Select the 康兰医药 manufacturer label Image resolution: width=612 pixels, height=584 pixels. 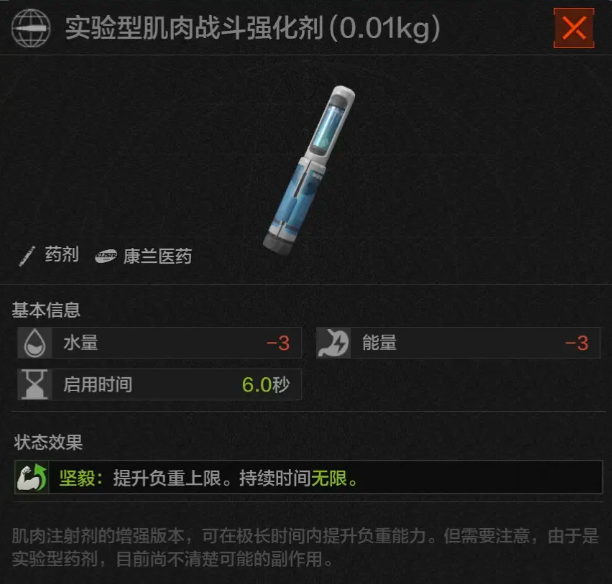(x=158, y=256)
